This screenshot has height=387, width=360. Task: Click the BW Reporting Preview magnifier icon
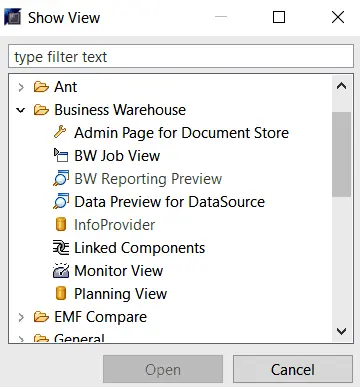[61, 178]
